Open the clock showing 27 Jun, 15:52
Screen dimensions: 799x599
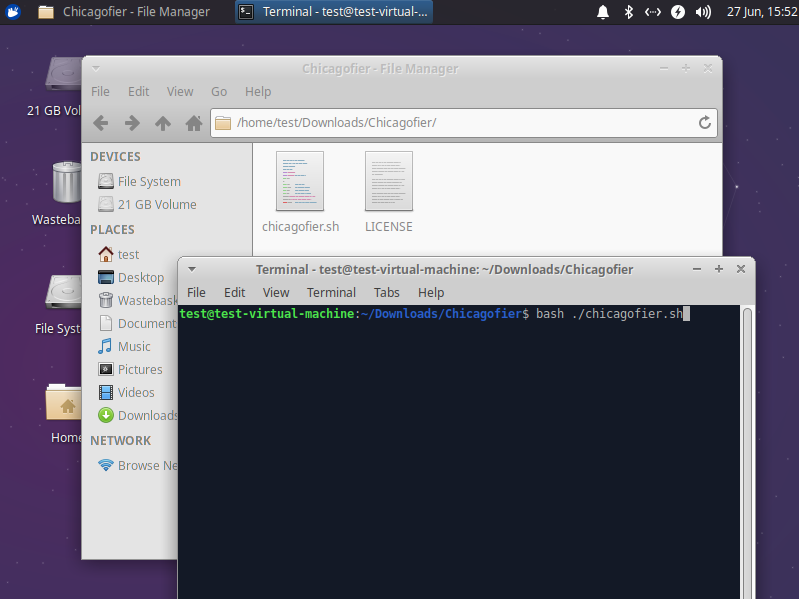coord(762,12)
